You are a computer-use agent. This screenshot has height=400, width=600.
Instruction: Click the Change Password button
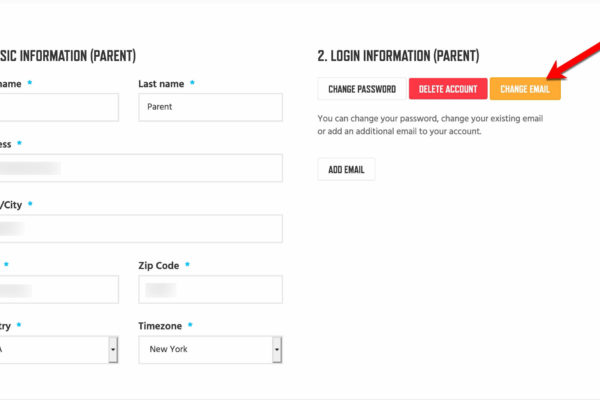click(x=362, y=89)
